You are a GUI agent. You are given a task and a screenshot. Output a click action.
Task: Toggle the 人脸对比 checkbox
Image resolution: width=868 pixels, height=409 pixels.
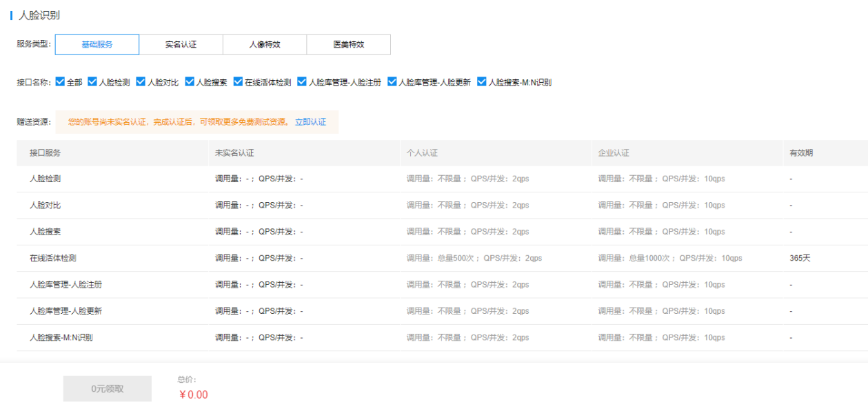(141, 82)
